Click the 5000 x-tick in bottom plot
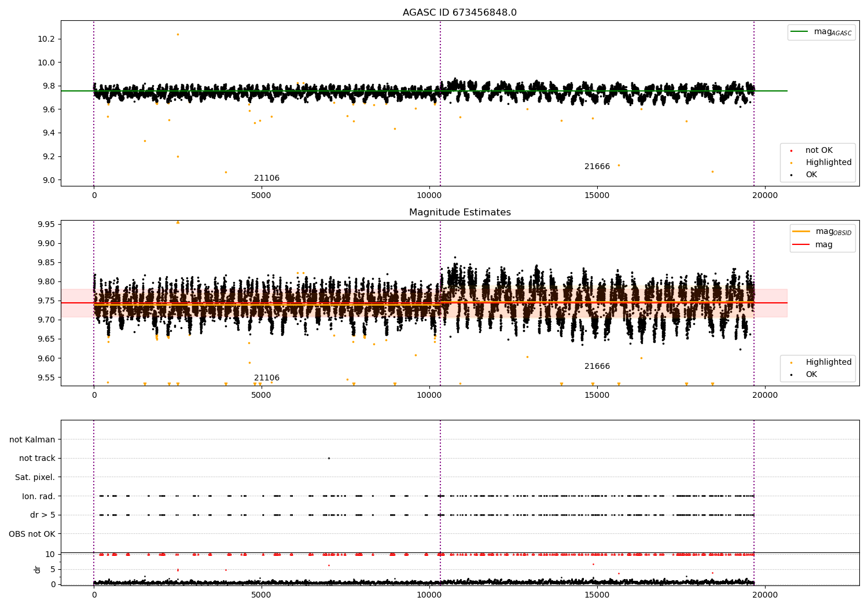 [x=262, y=595]
